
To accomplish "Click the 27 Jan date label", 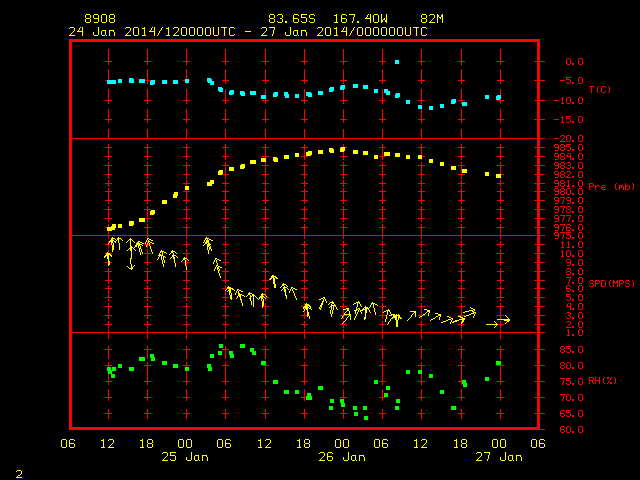I will pyautogui.click(x=499, y=457).
